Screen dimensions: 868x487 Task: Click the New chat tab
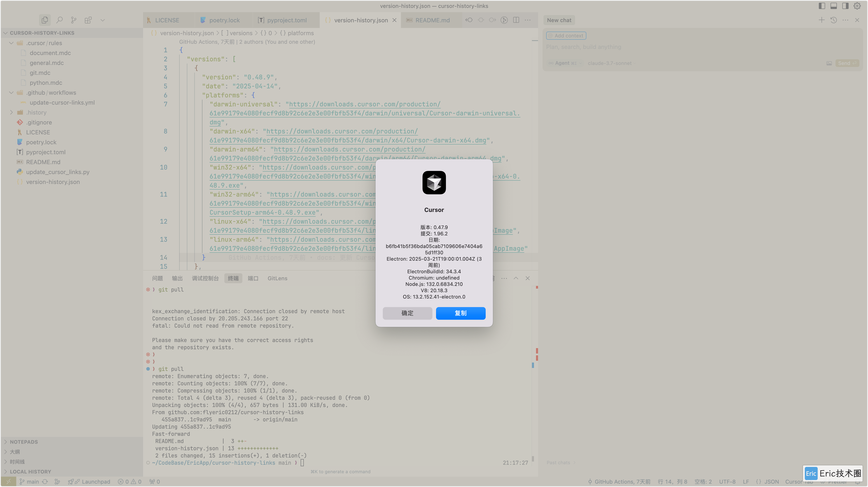[559, 20]
